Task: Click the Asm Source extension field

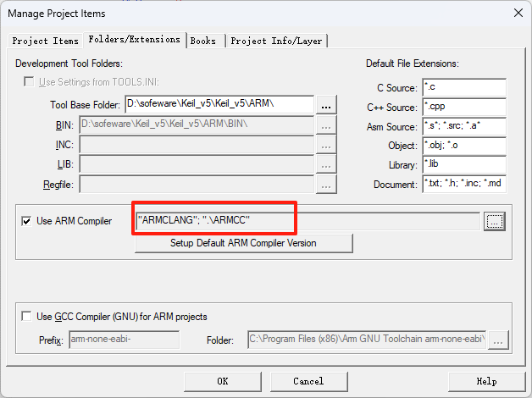Action: 464,126
